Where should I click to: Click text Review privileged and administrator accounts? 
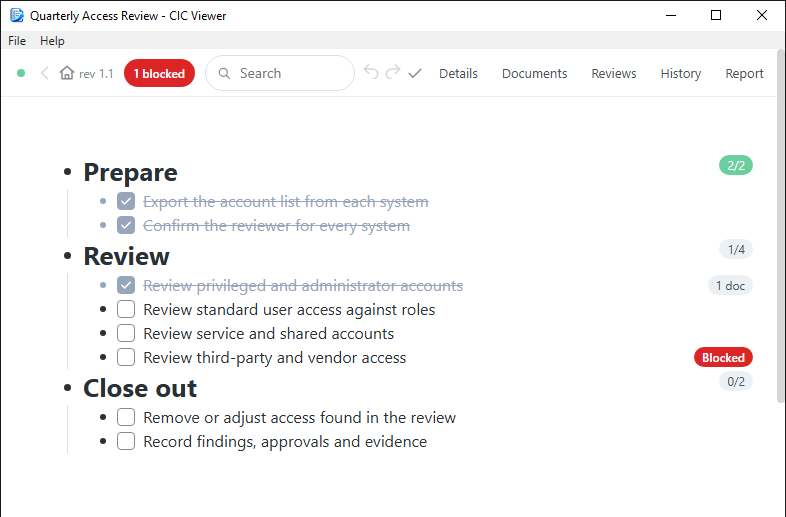(x=303, y=285)
